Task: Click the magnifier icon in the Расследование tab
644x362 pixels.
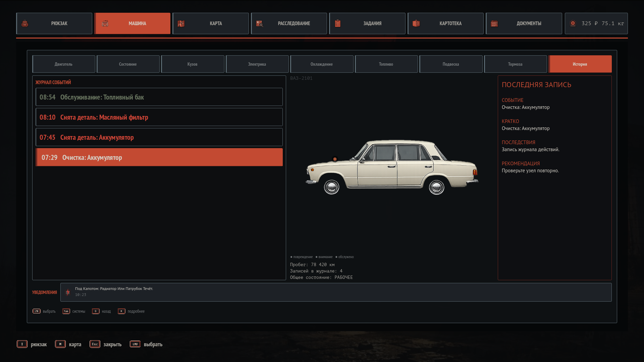Action: pyautogui.click(x=260, y=23)
